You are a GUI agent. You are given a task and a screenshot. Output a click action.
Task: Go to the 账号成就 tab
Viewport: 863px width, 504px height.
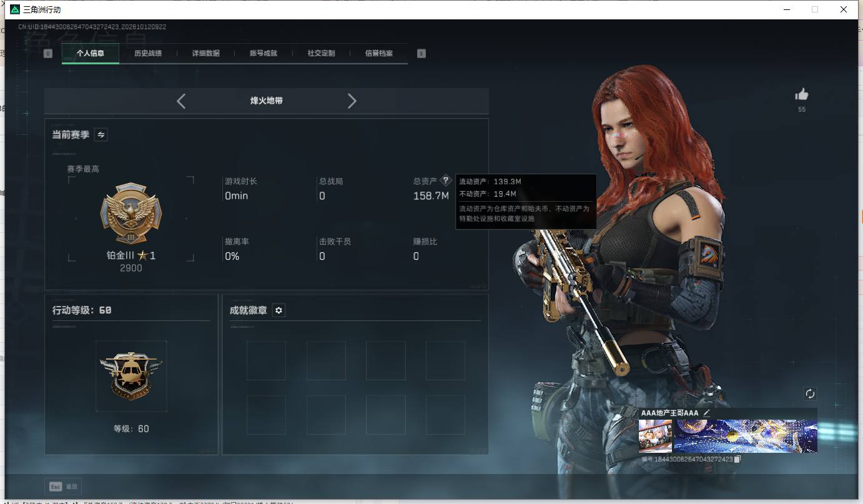tap(264, 54)
